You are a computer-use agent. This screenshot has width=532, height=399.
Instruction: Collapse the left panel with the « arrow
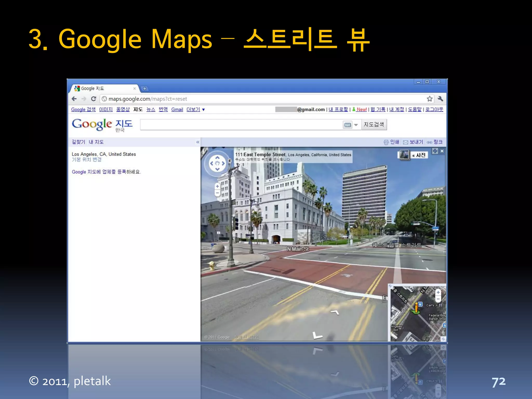tap(198, 142)
